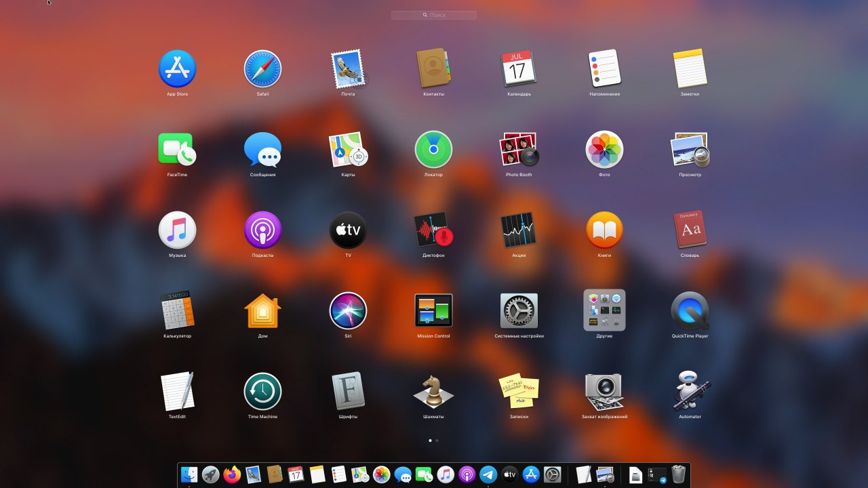The image size is (868, 488).
Task: Open the TV app in Launchpad grid
Action: [348, 230]
